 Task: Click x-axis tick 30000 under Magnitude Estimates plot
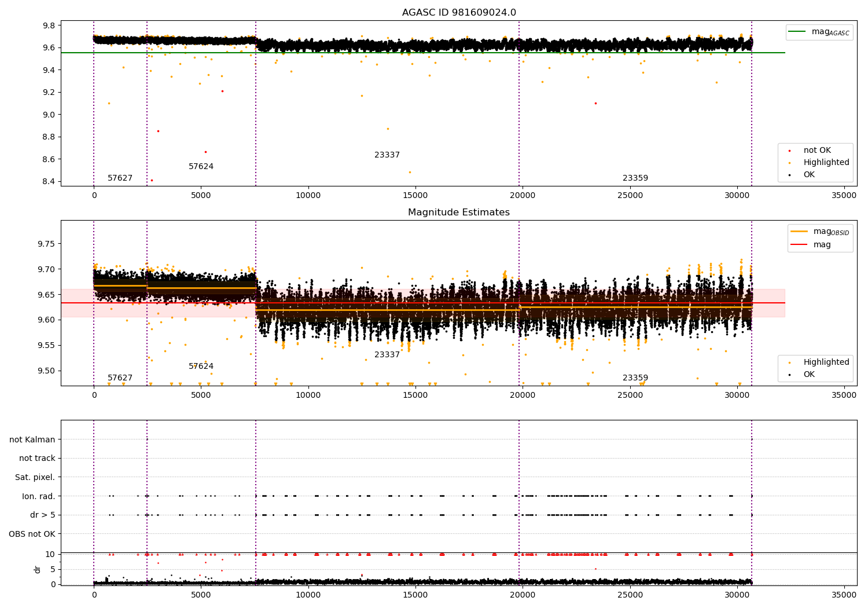point(737,395)
